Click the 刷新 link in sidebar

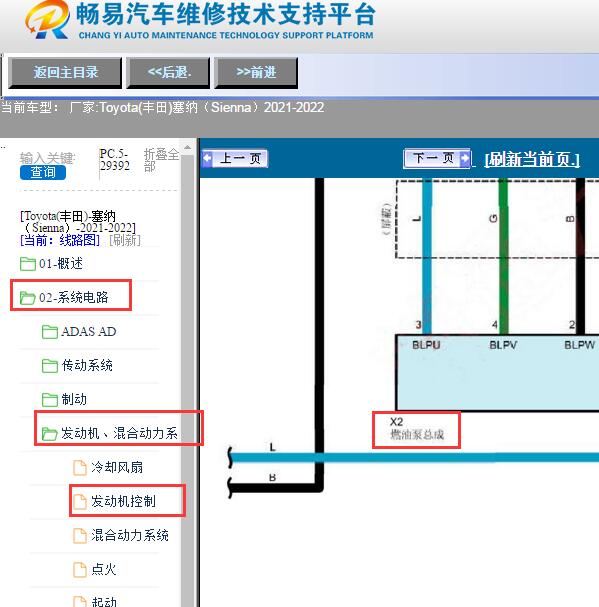(x=125, y=240)
